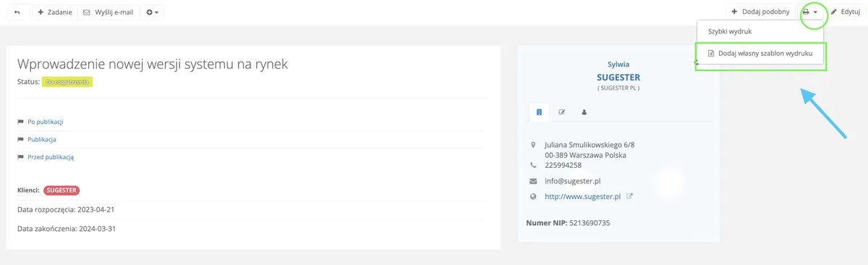Click the flag icon beside Przed publikacją
Viewport: 868px width, 265px height.
click(20, 156)
